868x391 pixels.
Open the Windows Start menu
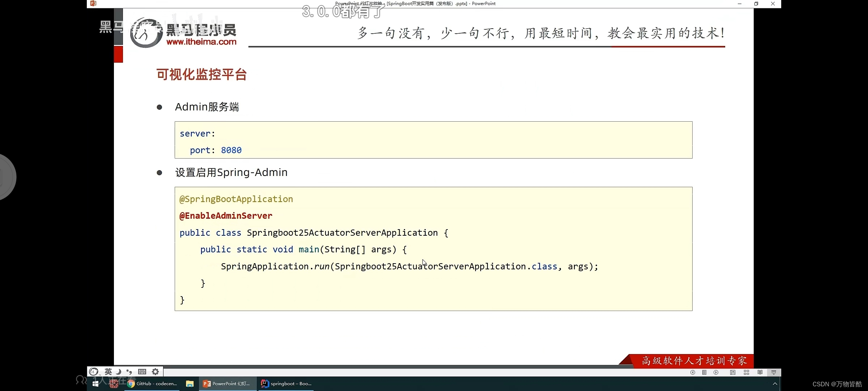coord(95,383)
